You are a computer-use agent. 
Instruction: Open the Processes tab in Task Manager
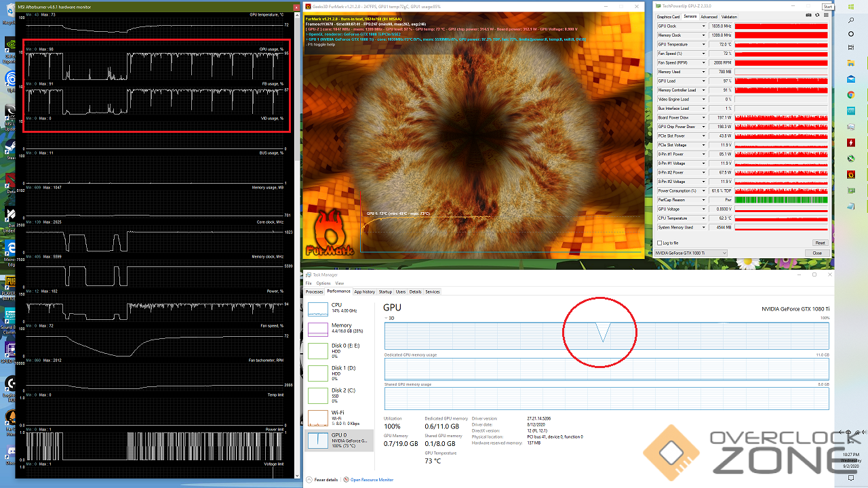[315, 291]
